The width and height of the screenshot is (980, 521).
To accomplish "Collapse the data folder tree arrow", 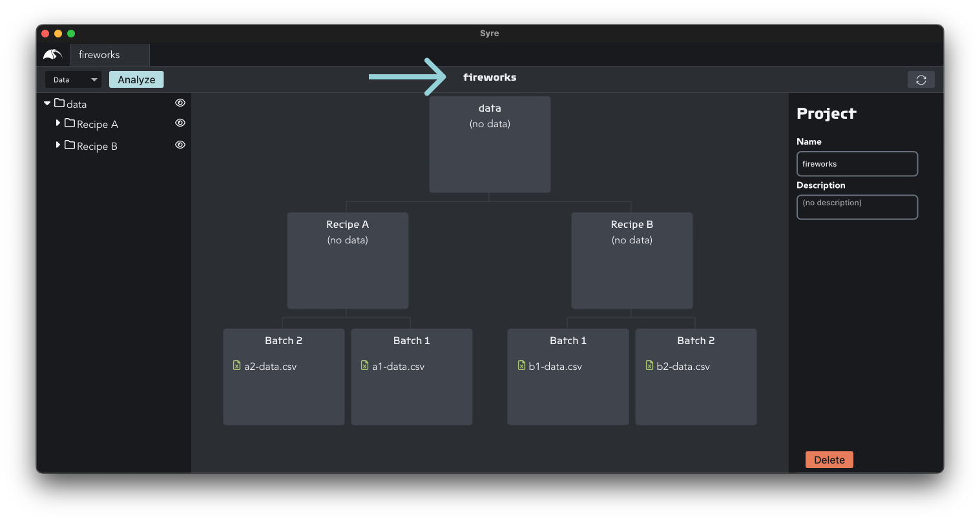I will point(47,103).
